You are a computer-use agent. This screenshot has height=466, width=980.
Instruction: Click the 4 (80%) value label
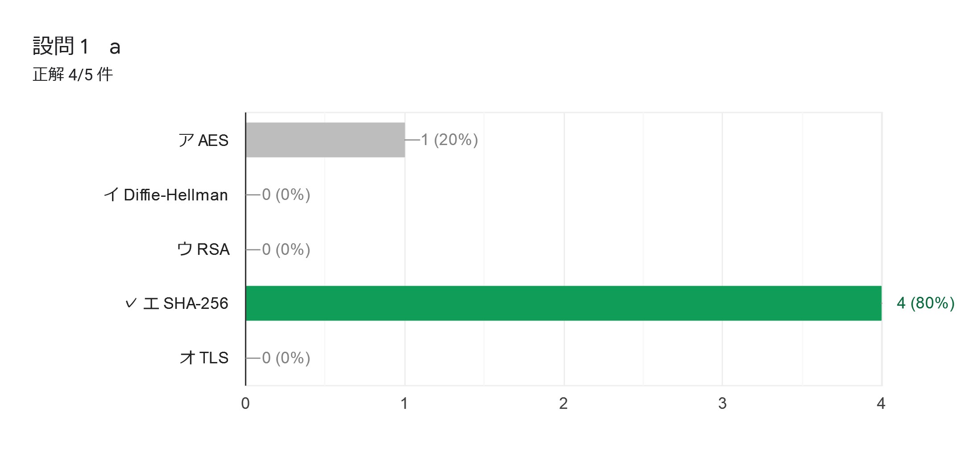926,303
